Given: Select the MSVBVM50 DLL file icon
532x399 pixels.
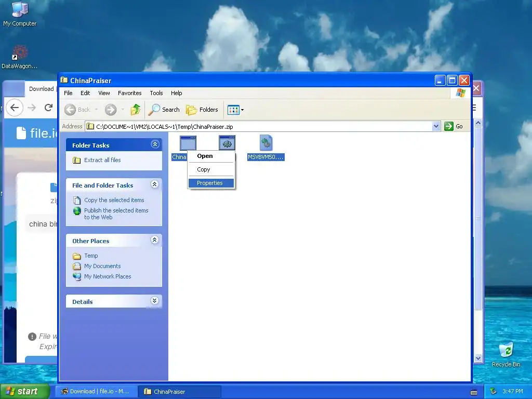Looking at the screenshot, I should pos(266,143).
